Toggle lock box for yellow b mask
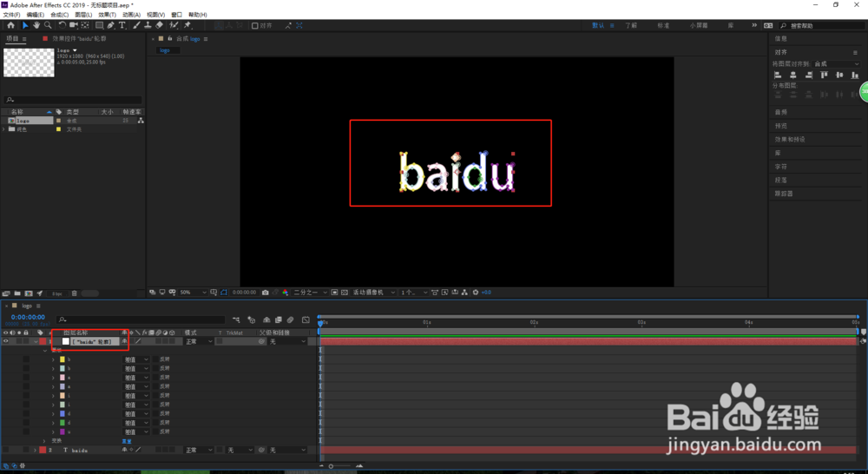The width and height of the screenshot is (868, 474). coord(26,359)
